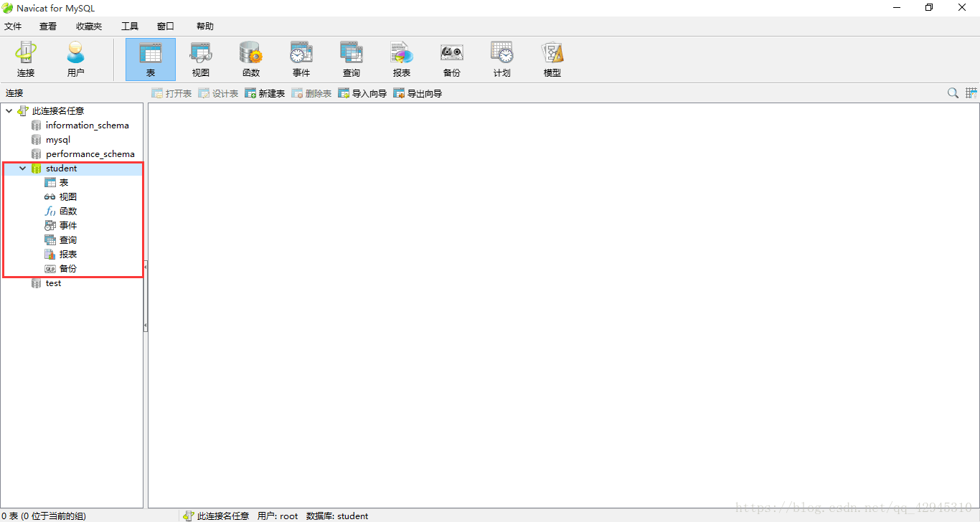The width and height of the screenshot is (980, 522).
Task: Click the 此连接名任意 connection icon in tree
Action: tap(23, 111)
